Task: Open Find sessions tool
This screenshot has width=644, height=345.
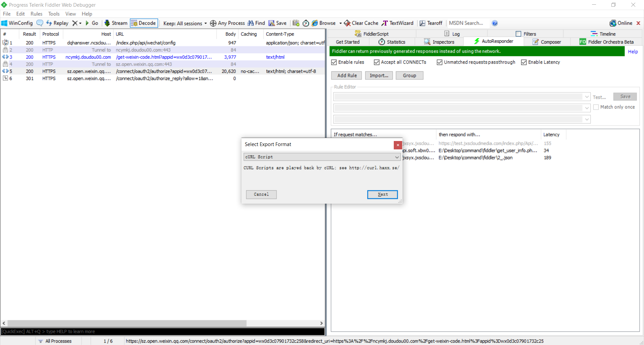Action: tap(256, 23)
